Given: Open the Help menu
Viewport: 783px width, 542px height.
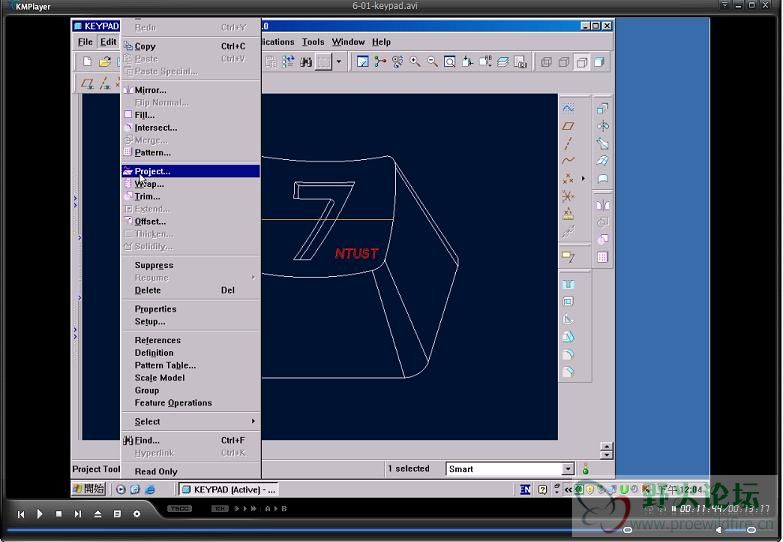Looking at the screenshot, I should [x=381, y=42].
